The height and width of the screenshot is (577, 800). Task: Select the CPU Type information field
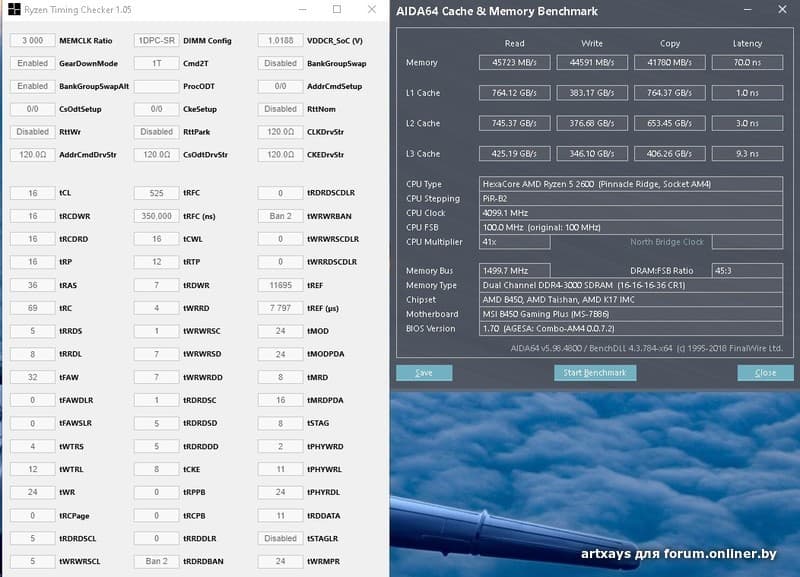(x=631, y=184)
